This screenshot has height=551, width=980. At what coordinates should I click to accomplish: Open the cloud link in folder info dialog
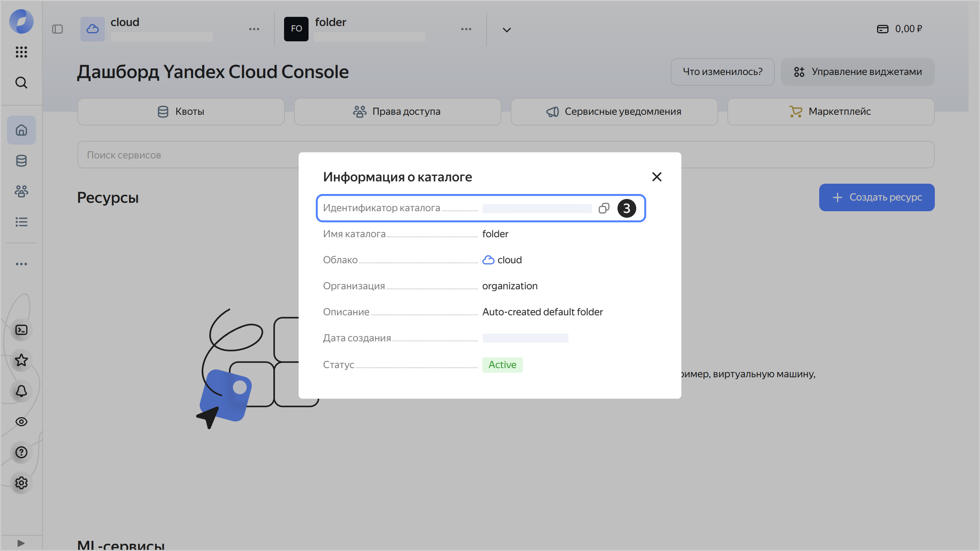(x=510, y=260)
